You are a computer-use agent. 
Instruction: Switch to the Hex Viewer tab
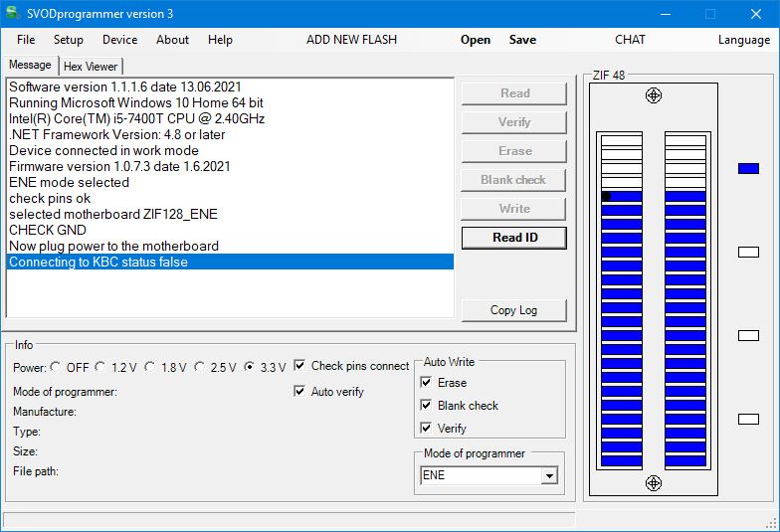click(91, 66)
